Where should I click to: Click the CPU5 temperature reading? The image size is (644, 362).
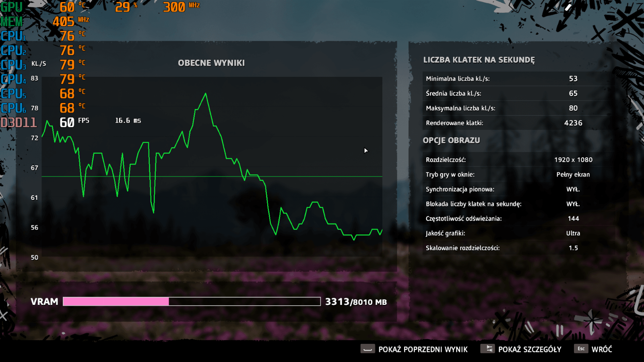pyautogui.click(x=72, y=93)
